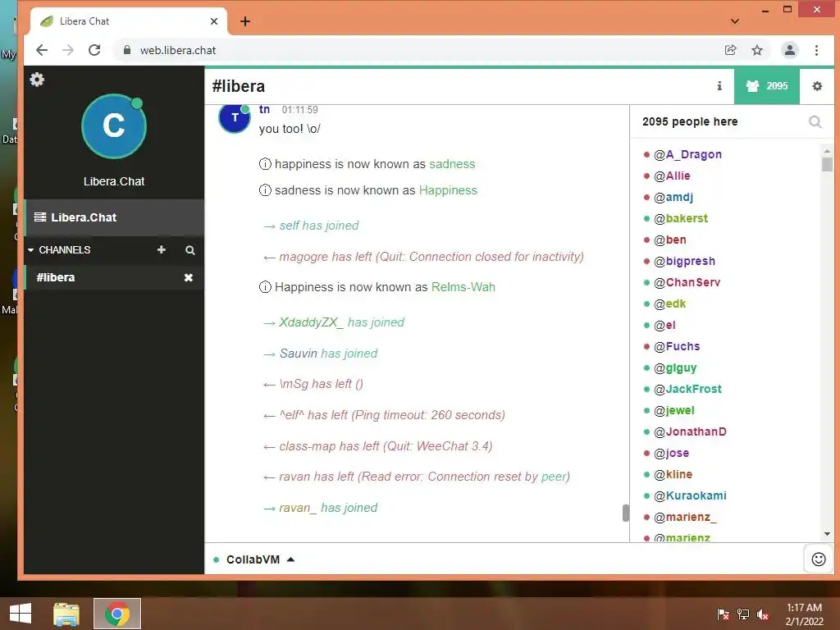The image size is (840, 630).
Task: Open user @Allie in nicklist
Action: coord(672,176)
